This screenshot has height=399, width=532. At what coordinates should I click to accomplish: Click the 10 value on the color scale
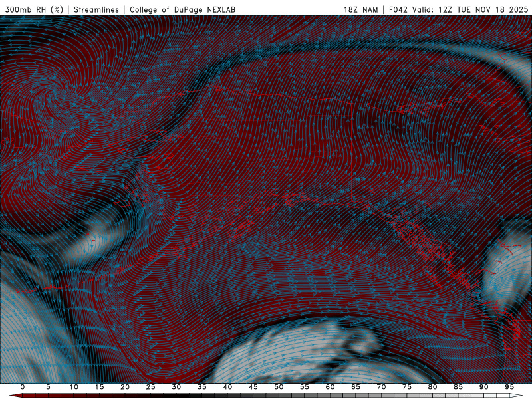(x=74, y=387)
